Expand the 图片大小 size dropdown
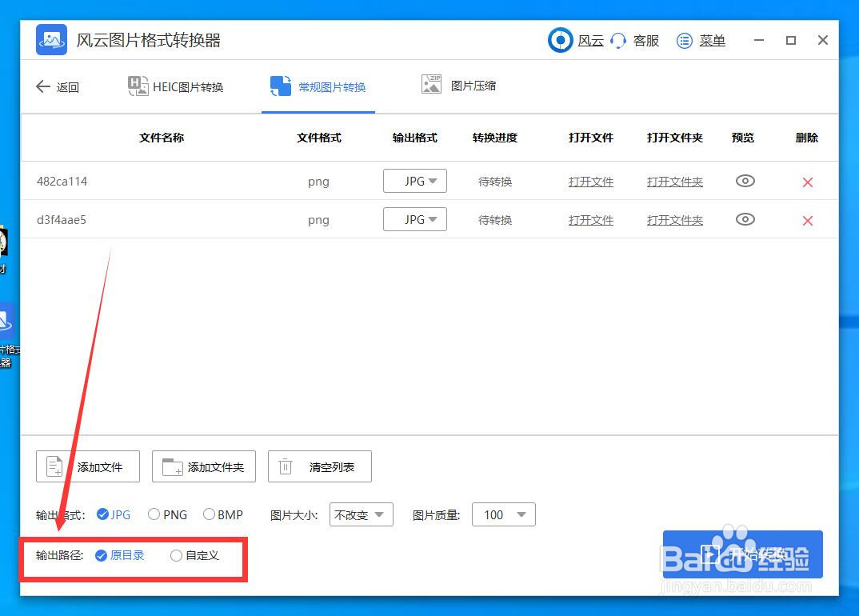The width and height of the screenshot is (859, 616). pyautogui.click(x=361, y=514)
